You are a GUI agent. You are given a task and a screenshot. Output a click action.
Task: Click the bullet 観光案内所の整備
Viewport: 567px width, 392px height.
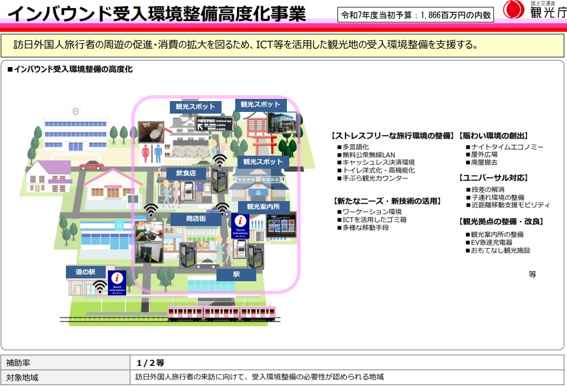[494, 234]
